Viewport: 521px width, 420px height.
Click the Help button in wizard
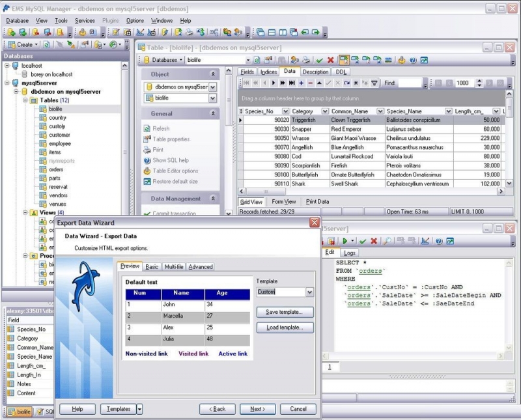(77, 409)
